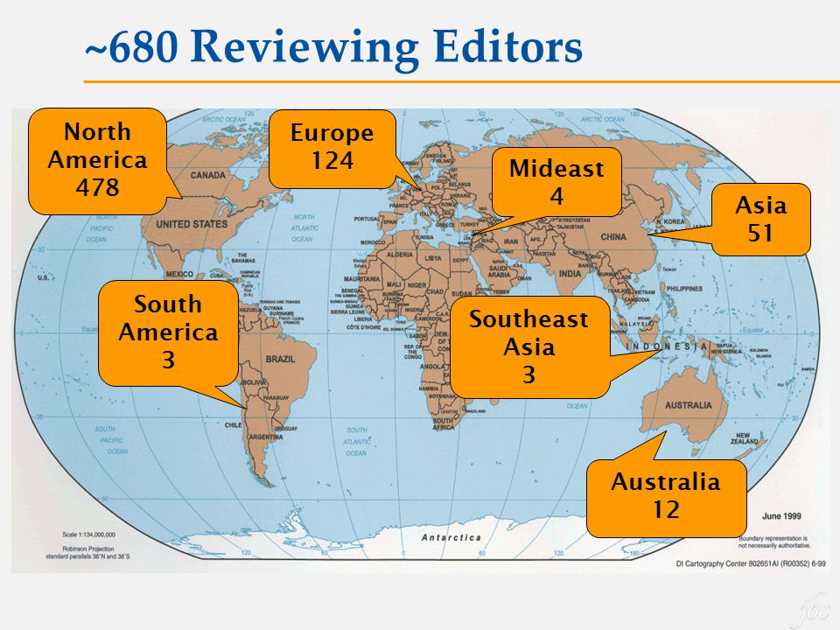The width and height of the screenshot is (840, 630).
Task: Click the MOROCCO map label
Action: point(373,242)
